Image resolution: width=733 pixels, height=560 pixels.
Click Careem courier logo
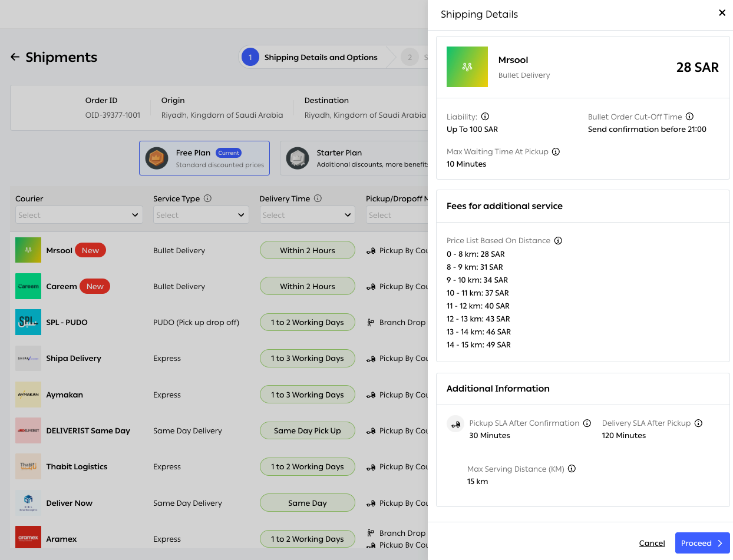tap(28, 286)
